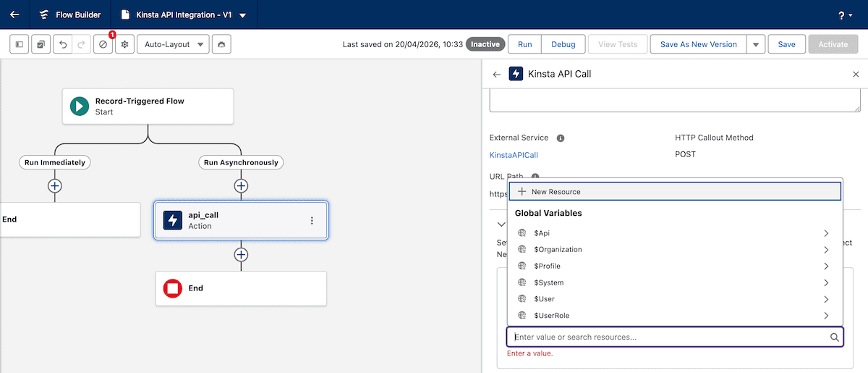This screenshot has width=868, height=373.
Task: Select the Run Asynchronously path label
Action: [x=241, y=162]
